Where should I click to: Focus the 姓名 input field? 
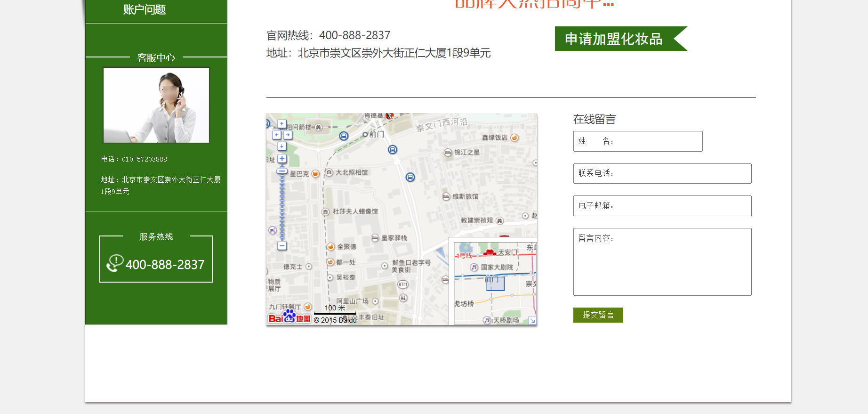point(638,141)
